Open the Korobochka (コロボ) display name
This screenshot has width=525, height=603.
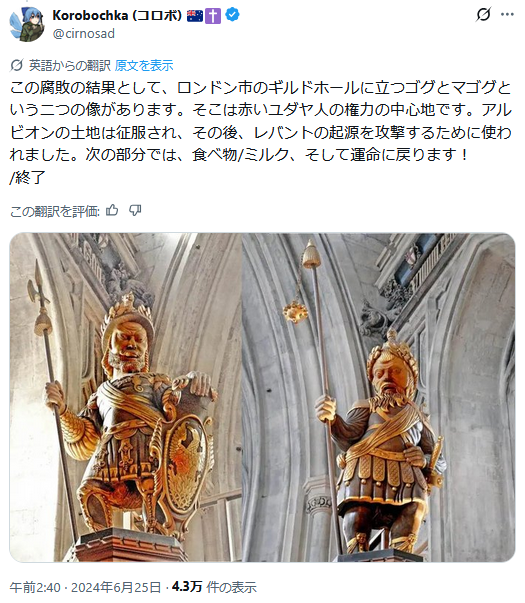coord(117,15)
